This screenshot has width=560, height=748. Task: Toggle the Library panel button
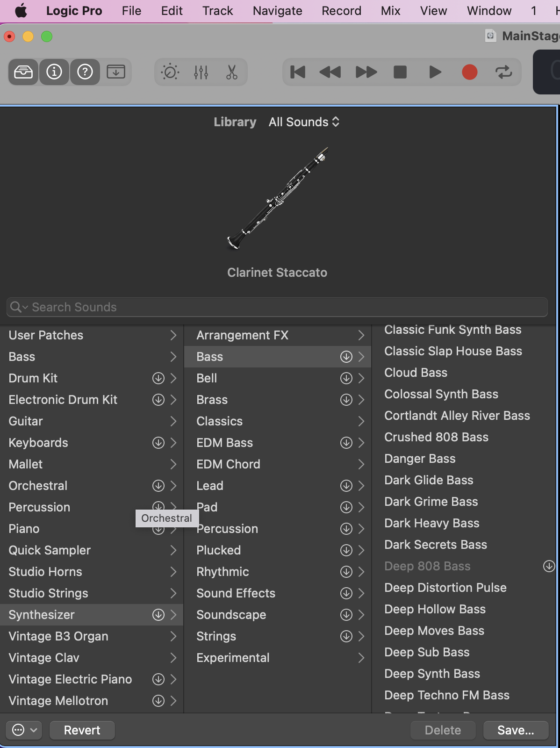23,72
